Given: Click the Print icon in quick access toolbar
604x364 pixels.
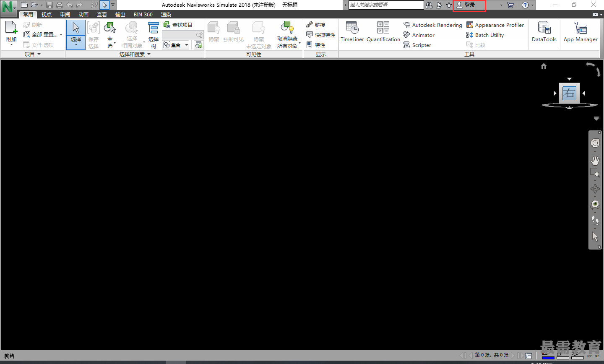Looking at the screenshot, I should click(x=60, y=5).
